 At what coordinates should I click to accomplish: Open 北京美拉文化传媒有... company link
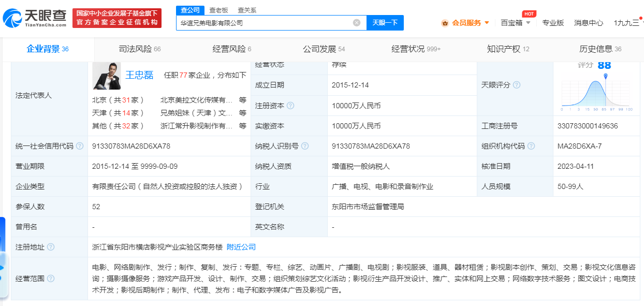point(197,100)
